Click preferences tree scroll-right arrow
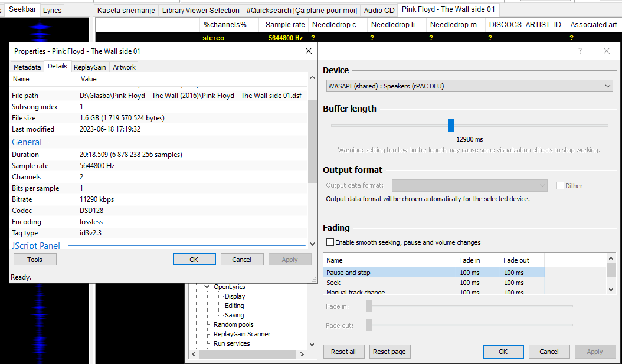Screen dimensions: 622x364 [x=302, y=354]
